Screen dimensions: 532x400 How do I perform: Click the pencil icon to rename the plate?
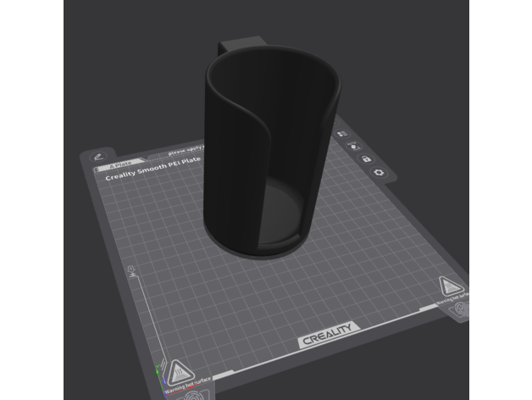pos(98,157)
